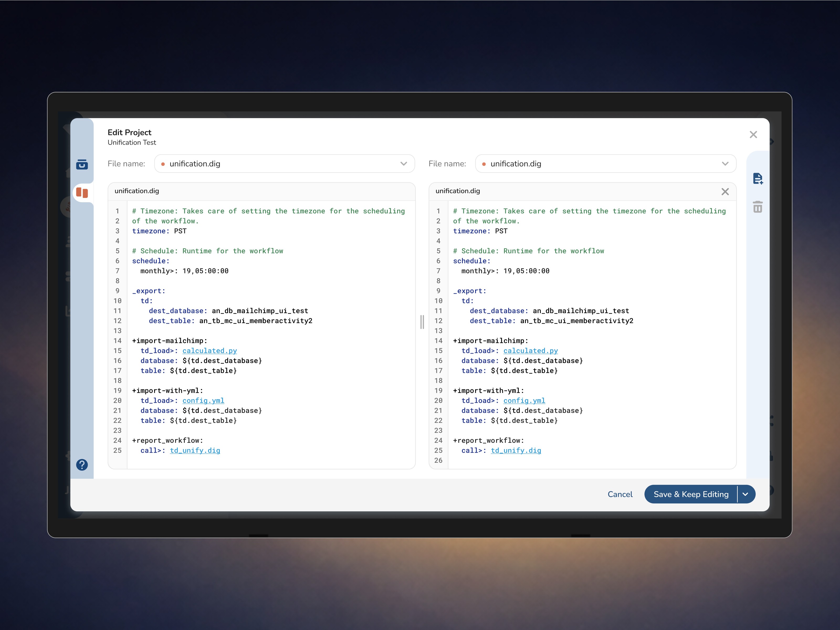Click the trash delete file icon
The height and width of the screenshot is (630, 840).
point(758,207)
